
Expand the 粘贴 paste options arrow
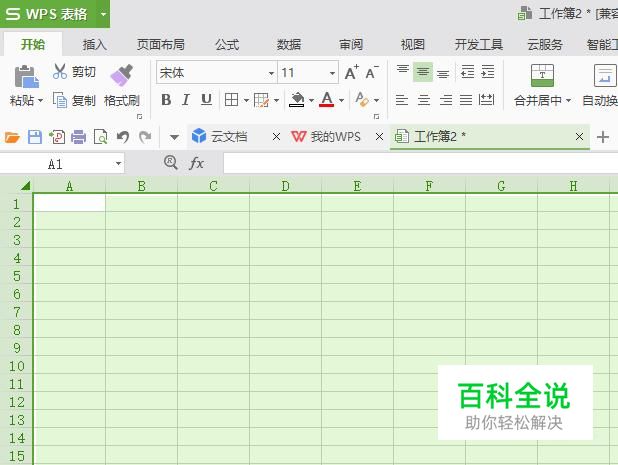tap(40, 101)
